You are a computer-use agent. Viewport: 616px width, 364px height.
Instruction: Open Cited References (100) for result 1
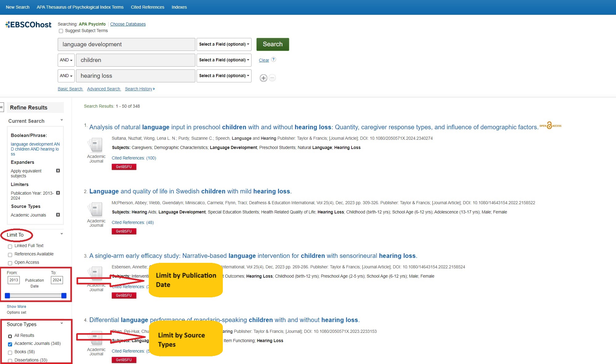[134, 158]
